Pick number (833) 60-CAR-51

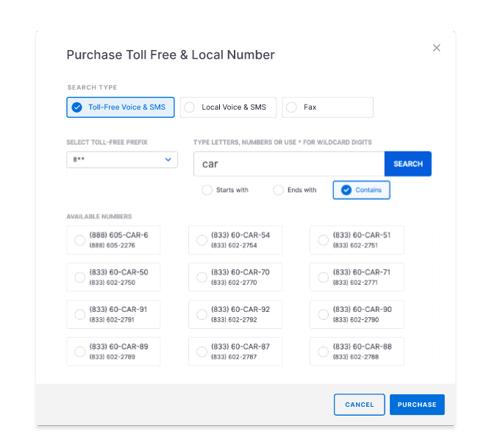(x=357, y=240)
